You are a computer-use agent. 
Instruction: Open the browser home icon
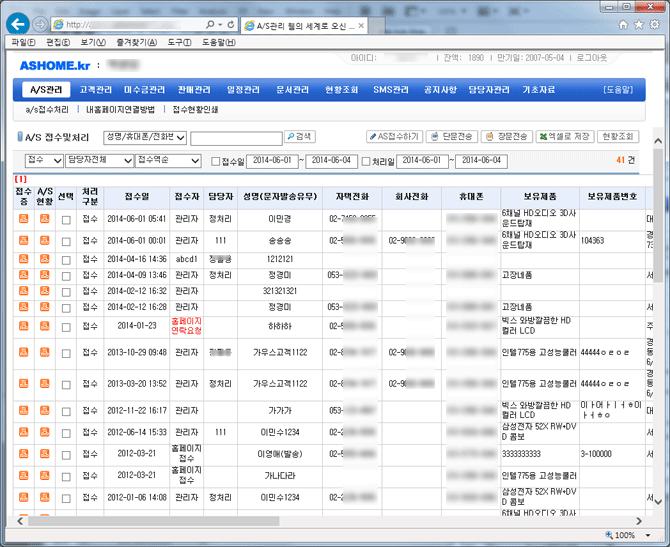point(623,25)
